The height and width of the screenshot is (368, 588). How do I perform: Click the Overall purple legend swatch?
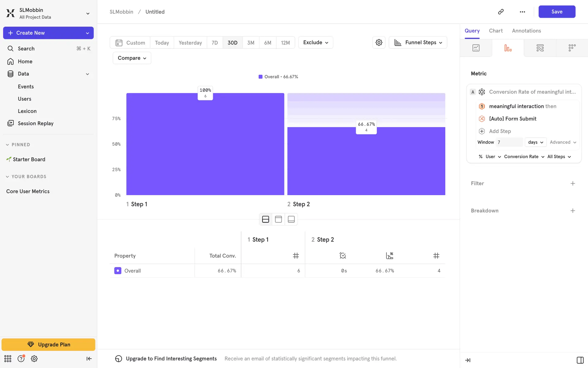(260, 77)
